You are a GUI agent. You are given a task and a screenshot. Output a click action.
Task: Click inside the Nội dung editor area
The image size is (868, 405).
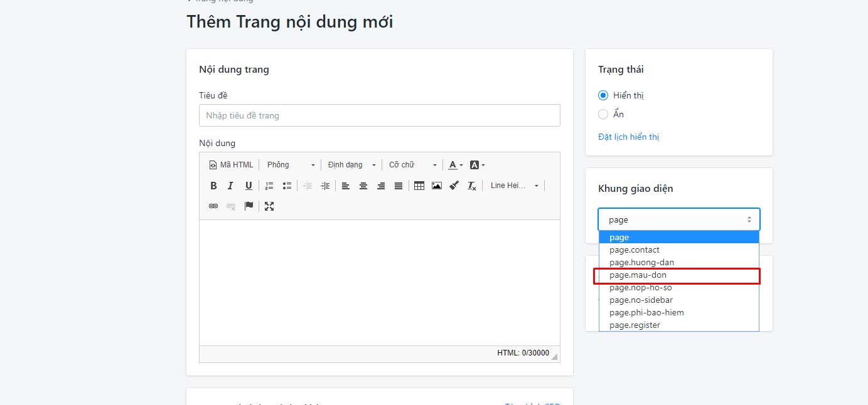380,282
